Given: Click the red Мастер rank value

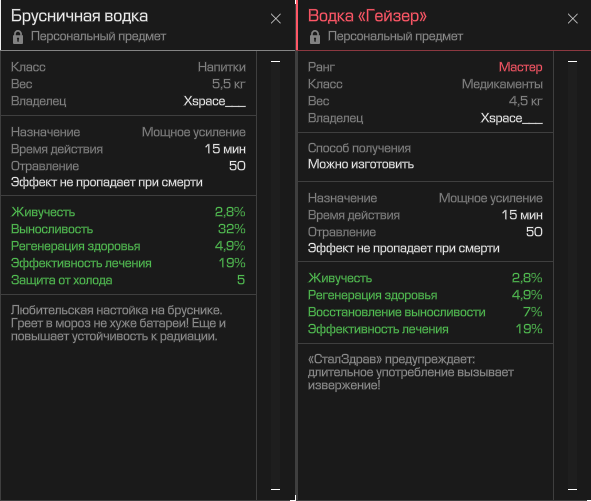Looking at the screenshot, I should pos(521,67).
